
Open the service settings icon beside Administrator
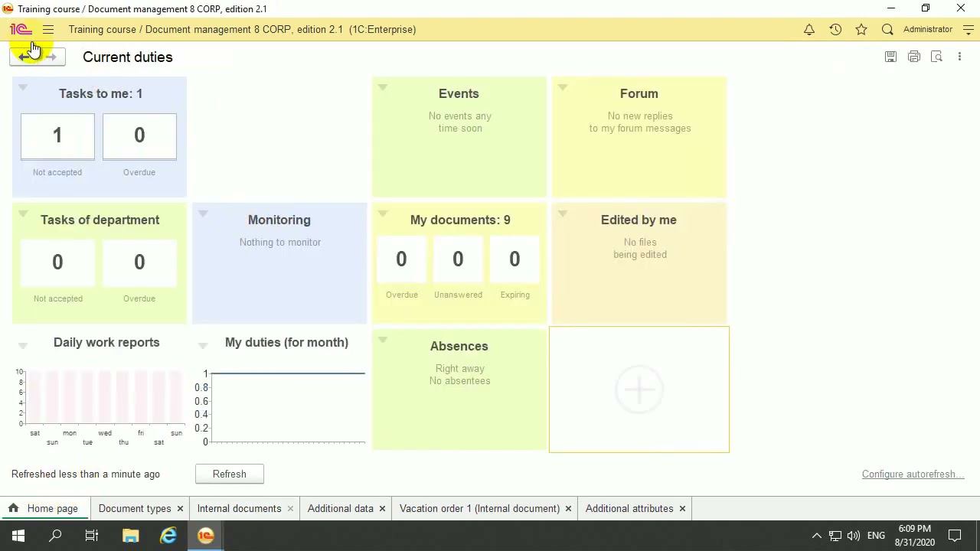[969, 29]
